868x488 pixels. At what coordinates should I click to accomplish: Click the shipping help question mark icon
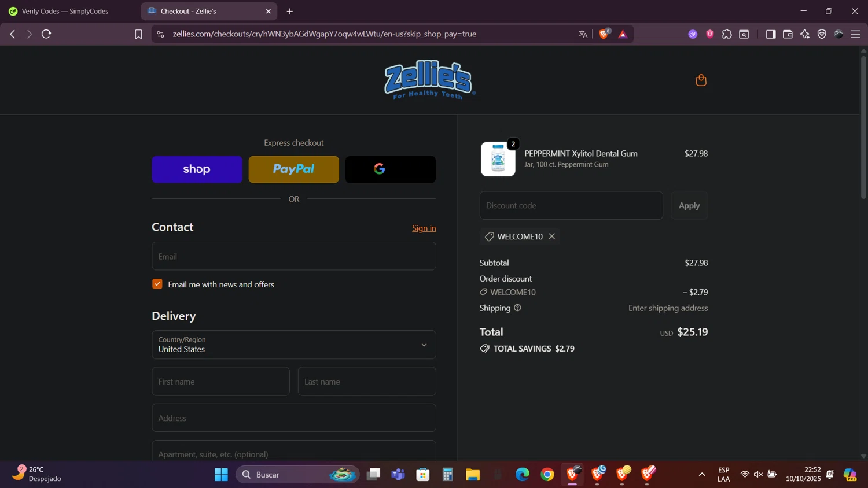coord(517,308)
